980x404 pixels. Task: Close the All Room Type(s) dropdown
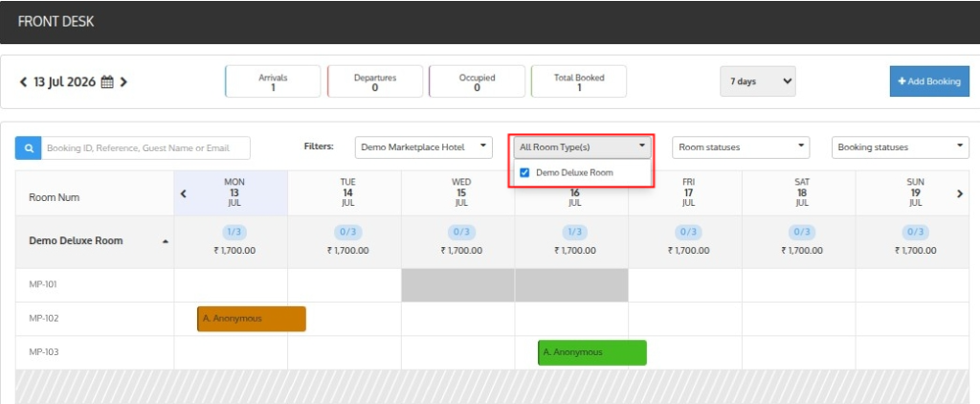pos(583,147)
